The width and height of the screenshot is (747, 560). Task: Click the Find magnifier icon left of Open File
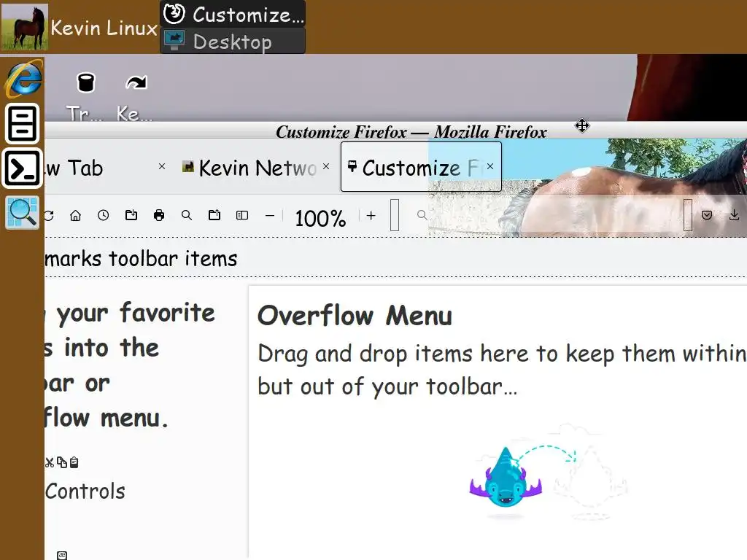pyautogui.click(x=187, y=216)
